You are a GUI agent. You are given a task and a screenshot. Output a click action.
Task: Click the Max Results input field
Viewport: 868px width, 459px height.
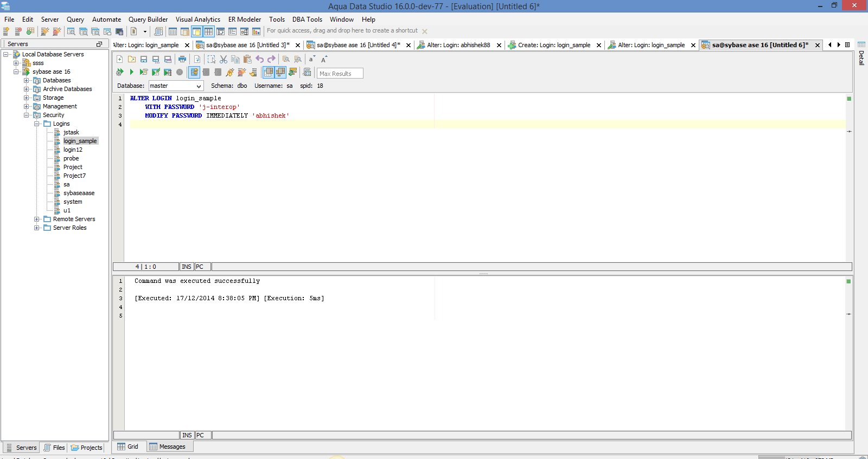(x=340, y=73)
